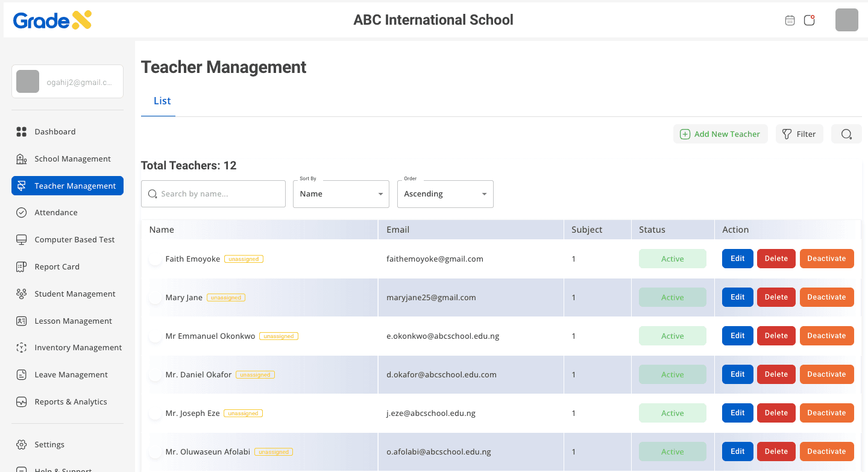This screenshot has height=472, width=868.
Task: Click the search icon beside Filter
Action: pyautogui.click(x=846, y=133)
